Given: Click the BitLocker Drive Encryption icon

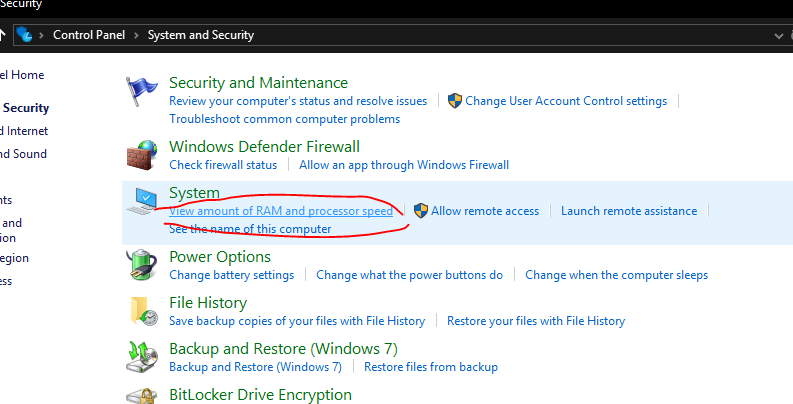Looking at the screenshot, I should (142, 397).
